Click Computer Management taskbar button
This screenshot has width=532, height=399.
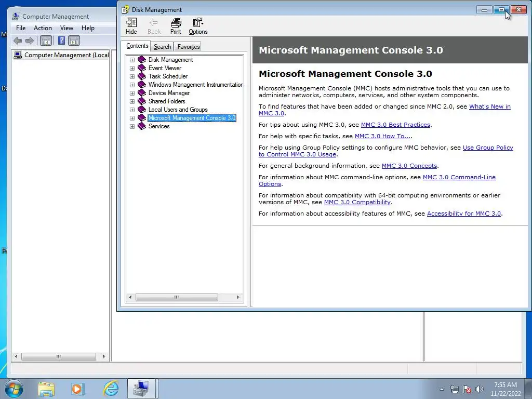tap(141, 389)
